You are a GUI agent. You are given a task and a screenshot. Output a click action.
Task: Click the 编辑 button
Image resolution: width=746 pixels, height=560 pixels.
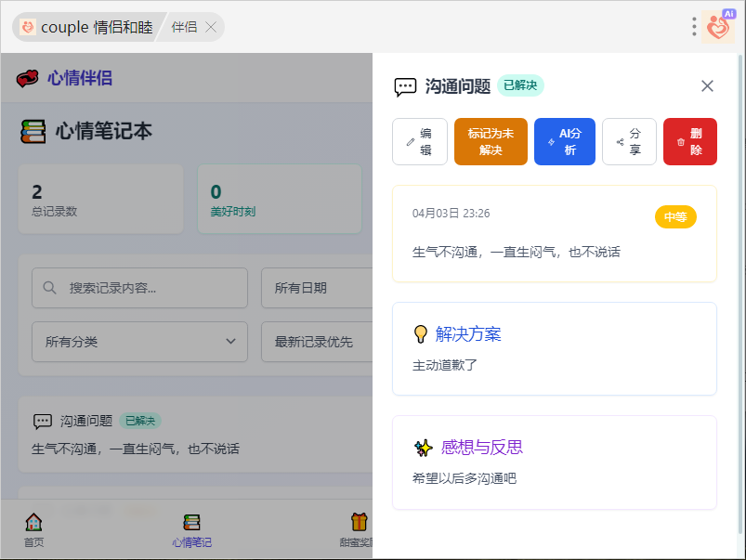[420, 142]
